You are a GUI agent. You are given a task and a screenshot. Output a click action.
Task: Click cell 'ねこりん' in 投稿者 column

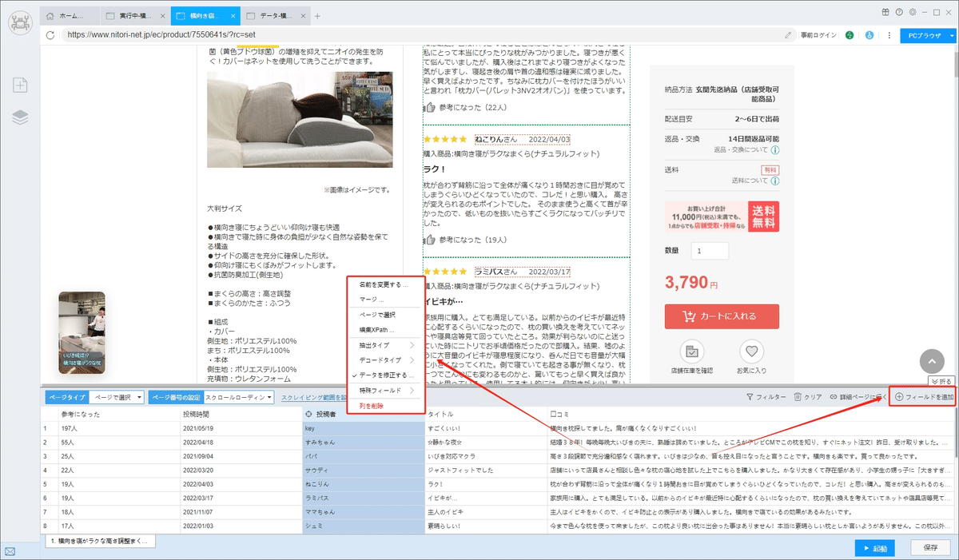tap(363, 484)
